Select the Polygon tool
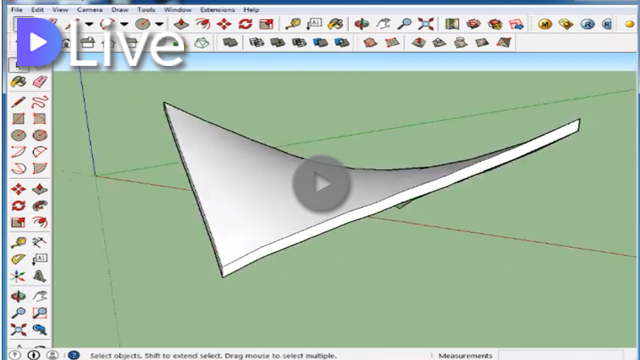This screenshot has width=640, height=360. coord(40,135)
